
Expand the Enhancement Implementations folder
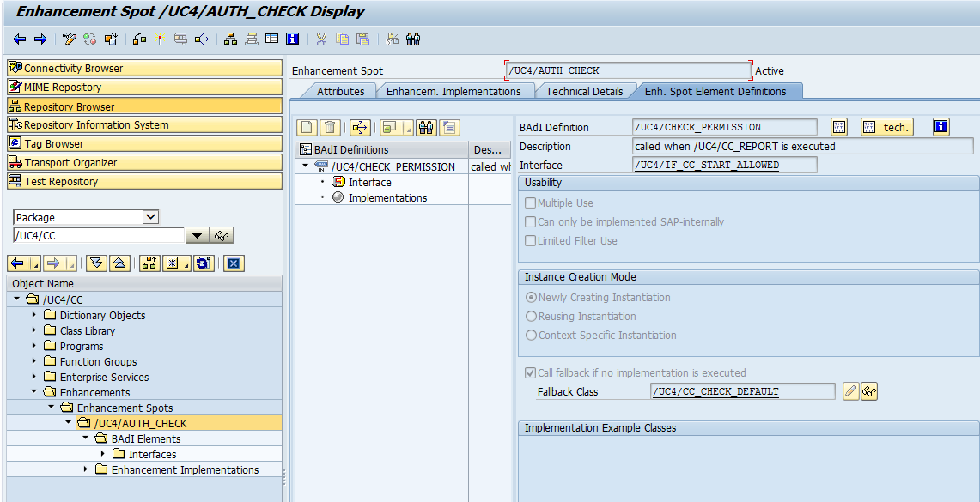85,469
